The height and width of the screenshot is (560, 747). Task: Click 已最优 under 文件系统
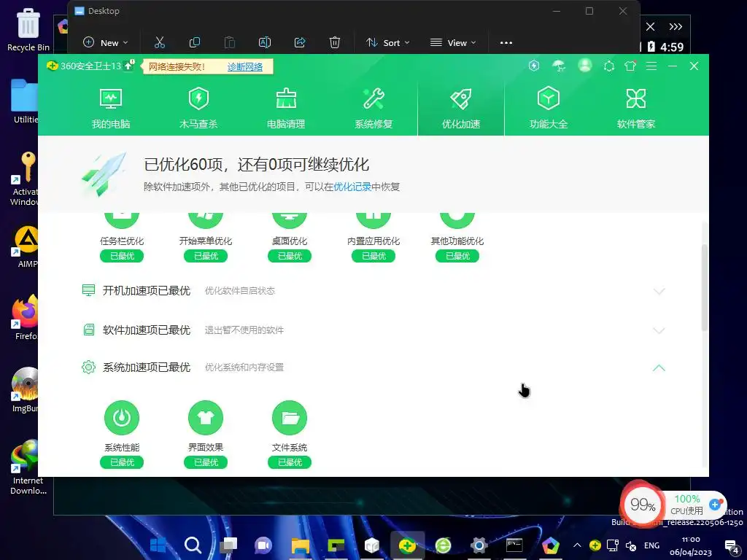pyautogui.click(x=290, y=462)
